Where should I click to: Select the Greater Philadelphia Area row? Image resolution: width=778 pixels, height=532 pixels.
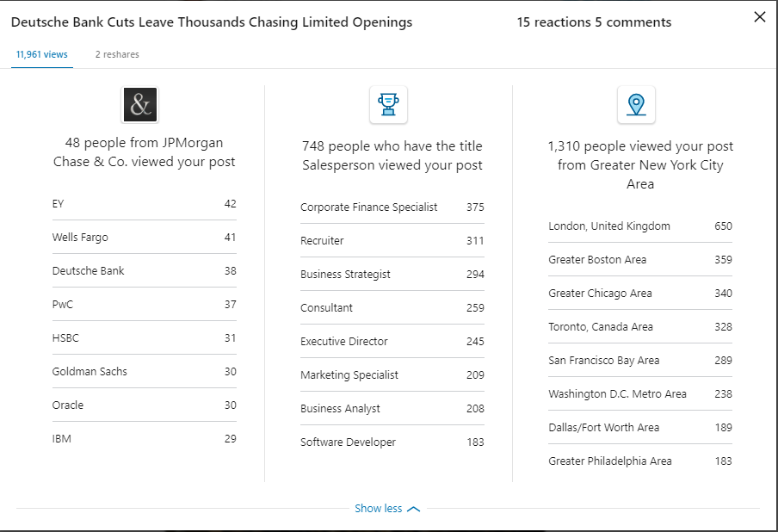tap(639, 461)
